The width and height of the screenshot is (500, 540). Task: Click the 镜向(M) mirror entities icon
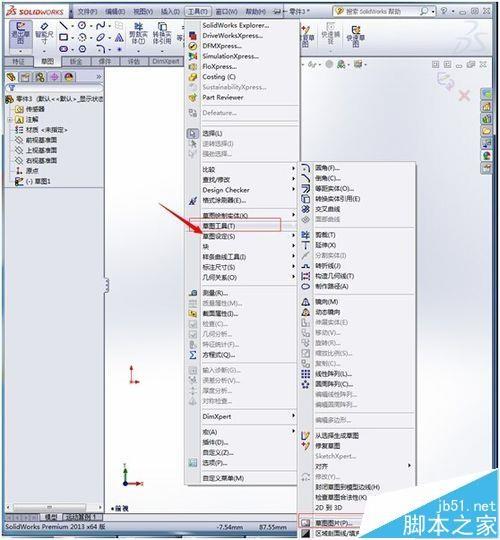(x=305, y=302)
